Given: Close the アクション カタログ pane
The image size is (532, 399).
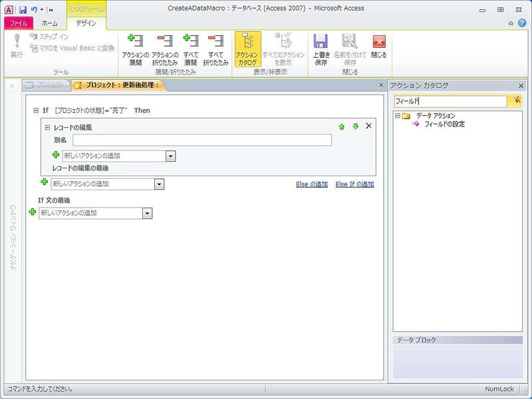Looking at the screenshot, I should coord(521,86).
